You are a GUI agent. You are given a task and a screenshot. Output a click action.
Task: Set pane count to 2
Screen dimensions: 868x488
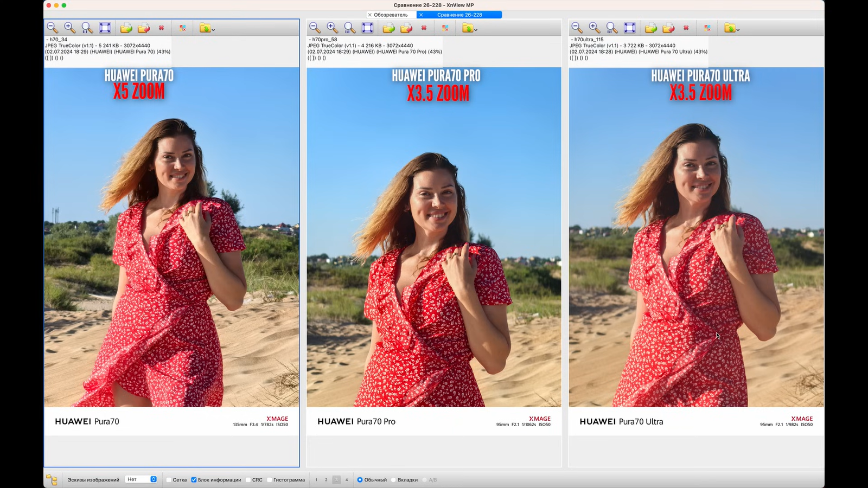click(326, 480)
